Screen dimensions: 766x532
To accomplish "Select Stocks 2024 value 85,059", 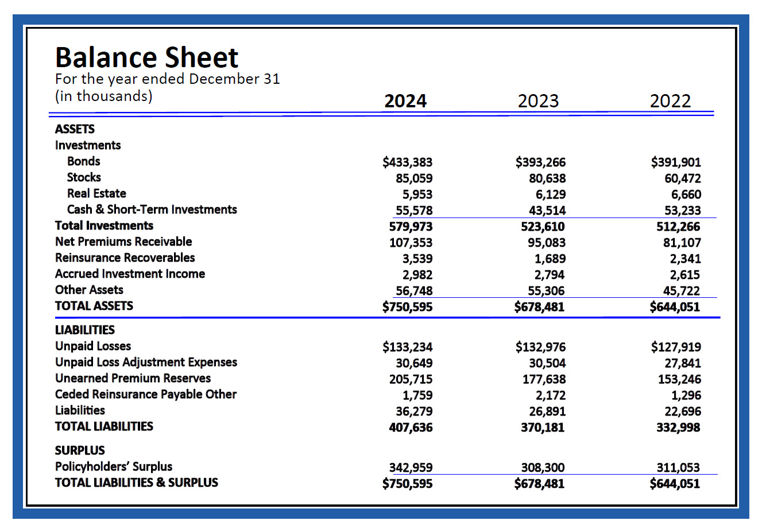I will pyautogui.click(x=414, y=178).
